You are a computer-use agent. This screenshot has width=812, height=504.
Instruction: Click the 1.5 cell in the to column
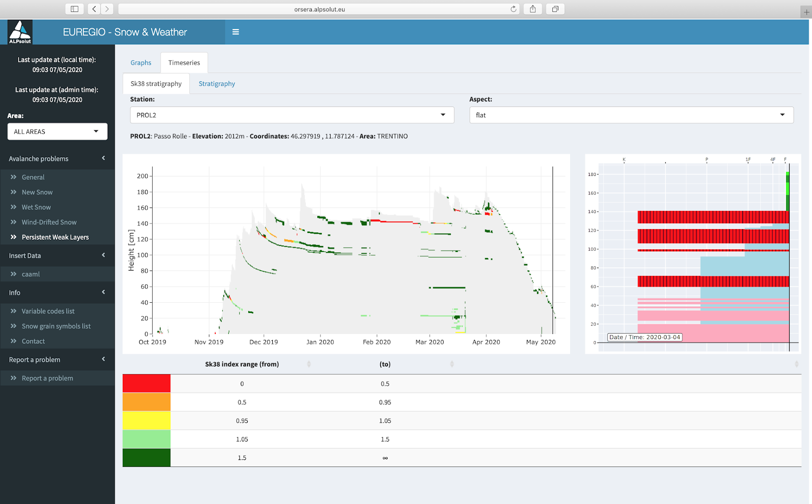[x=385, y=439]
